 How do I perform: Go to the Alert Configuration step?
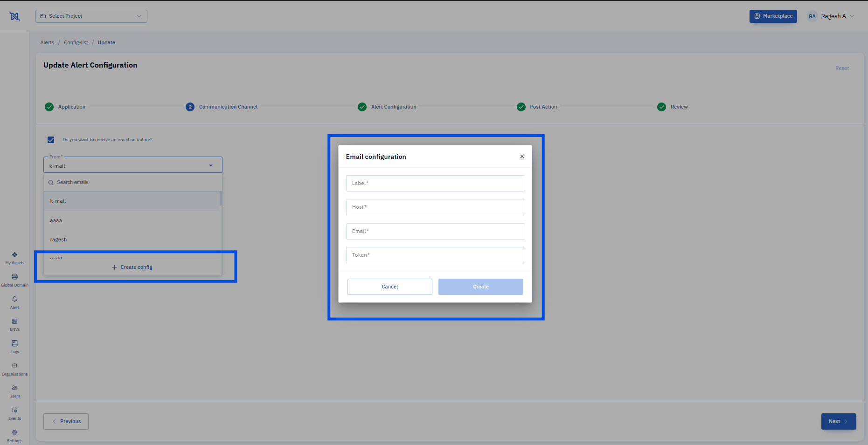(x=387, y=107)
